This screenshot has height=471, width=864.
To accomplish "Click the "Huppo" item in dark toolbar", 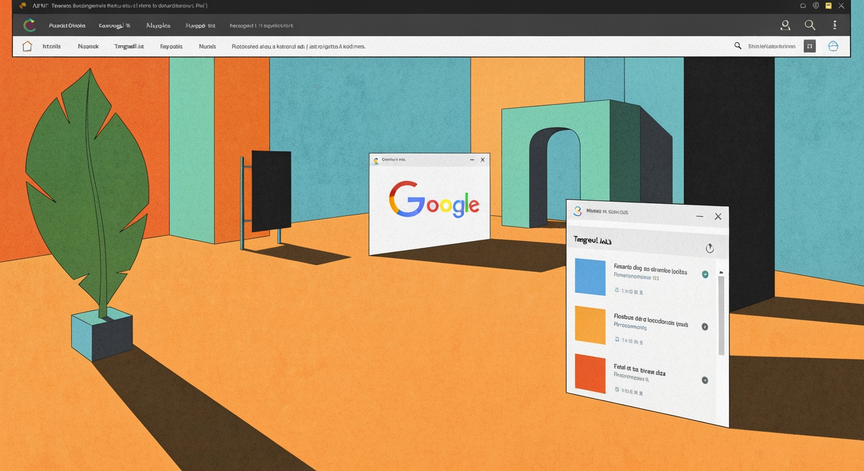I will click(x=200, y=25).
